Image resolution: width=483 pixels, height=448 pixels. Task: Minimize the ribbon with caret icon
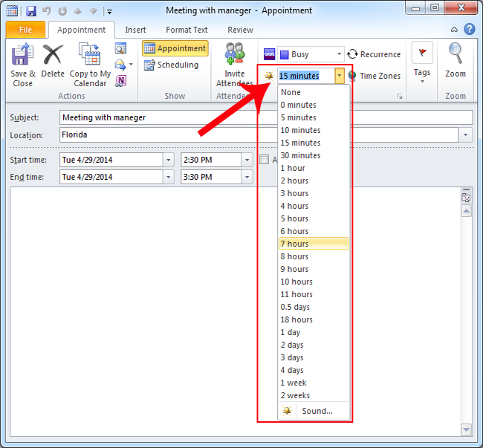point(454,30)
